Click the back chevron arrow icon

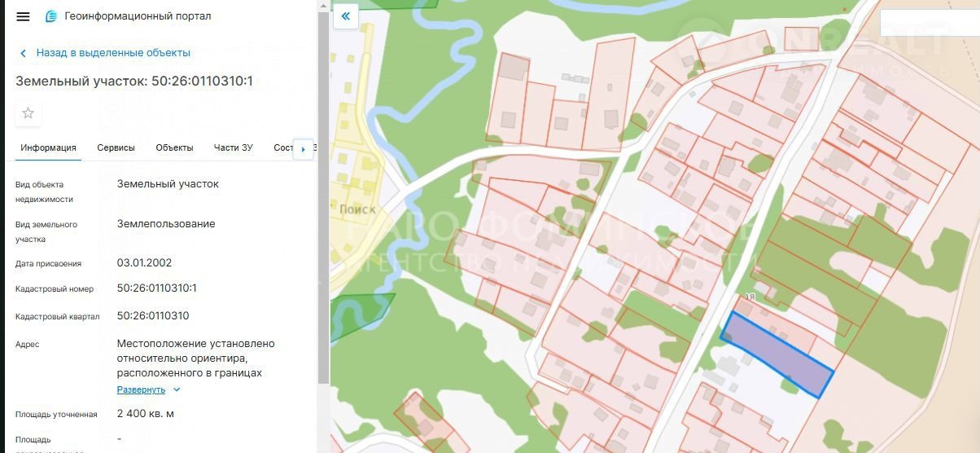23,53
